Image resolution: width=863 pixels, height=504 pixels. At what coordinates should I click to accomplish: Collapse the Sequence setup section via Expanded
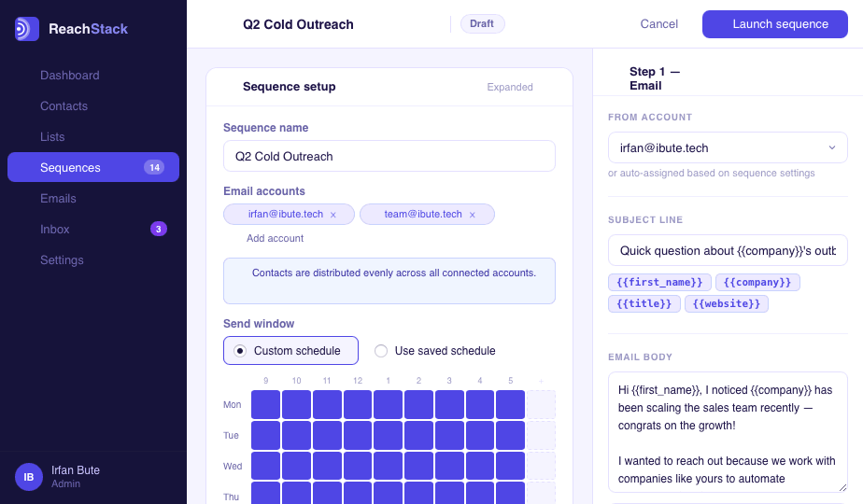click(x=510, y=87)
